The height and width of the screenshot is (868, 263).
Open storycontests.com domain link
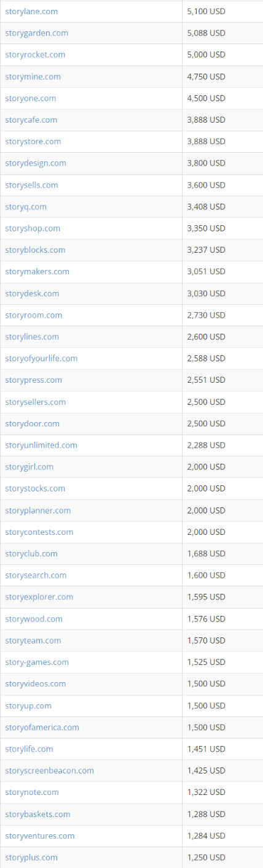[39, 532]
